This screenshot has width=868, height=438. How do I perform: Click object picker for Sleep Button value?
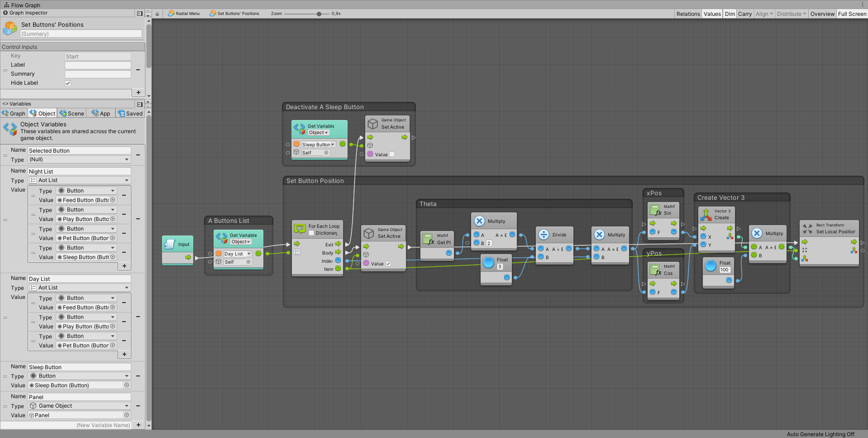coord(127,385)
